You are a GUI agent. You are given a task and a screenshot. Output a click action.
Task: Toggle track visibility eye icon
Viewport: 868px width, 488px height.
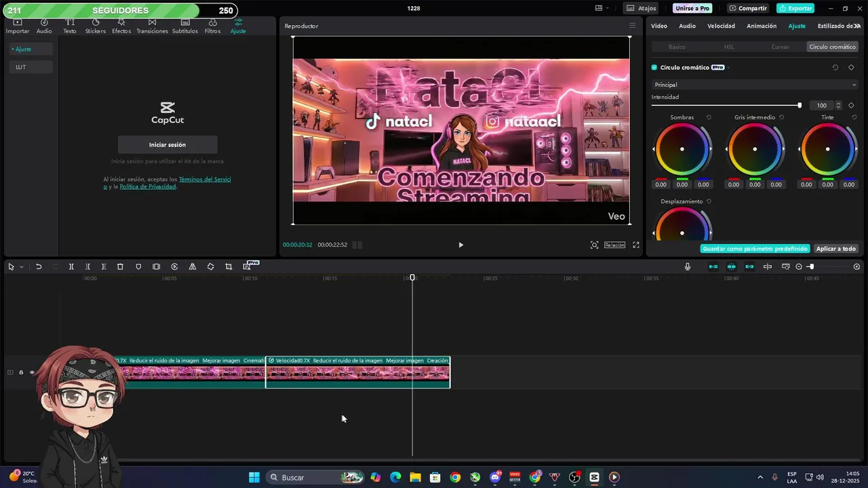click(x=32, y=372)
